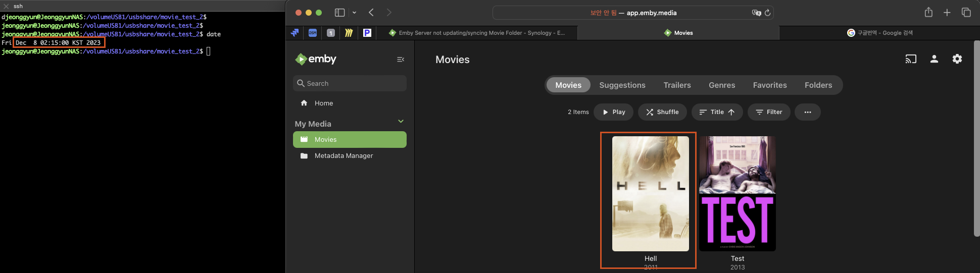Image resolution: width=980 pixels, height=273 pixels.
Task: Open the Test movie poster
Action: click(738, 194)
